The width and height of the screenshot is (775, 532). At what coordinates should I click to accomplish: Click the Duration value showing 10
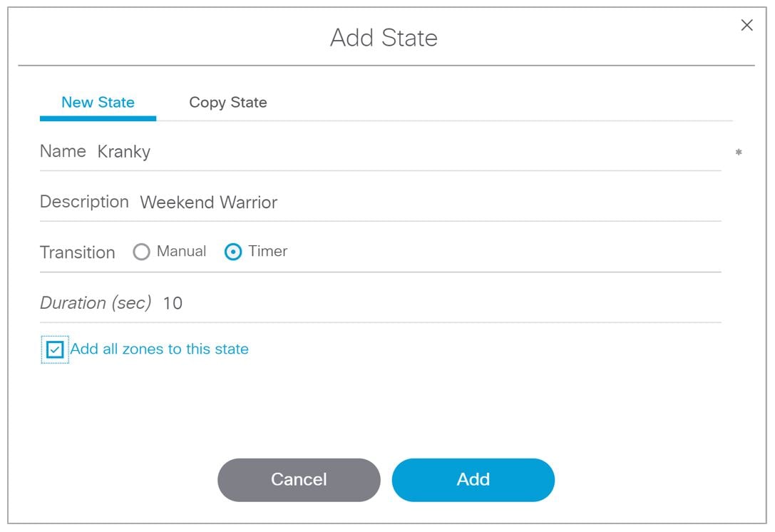[173, 303]
